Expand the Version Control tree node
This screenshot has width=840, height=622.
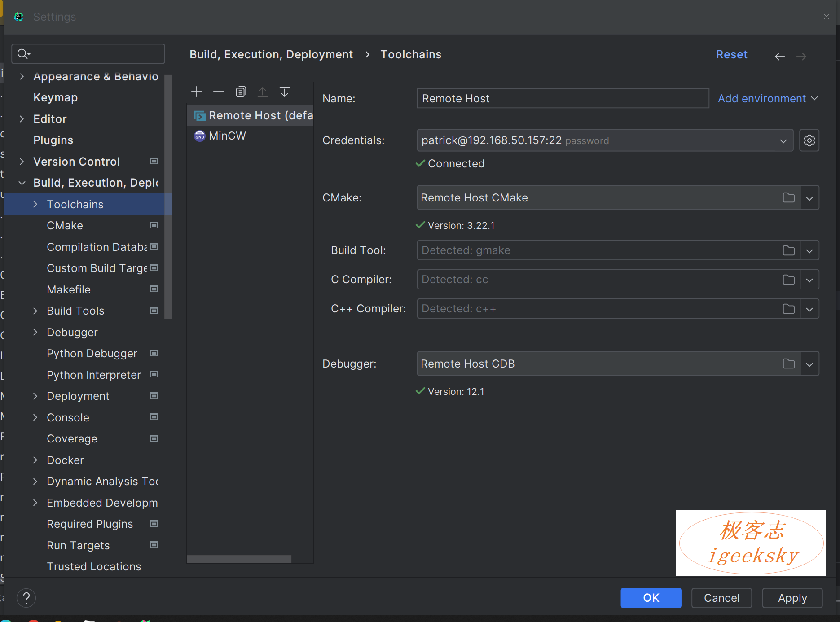pos(22,162)
